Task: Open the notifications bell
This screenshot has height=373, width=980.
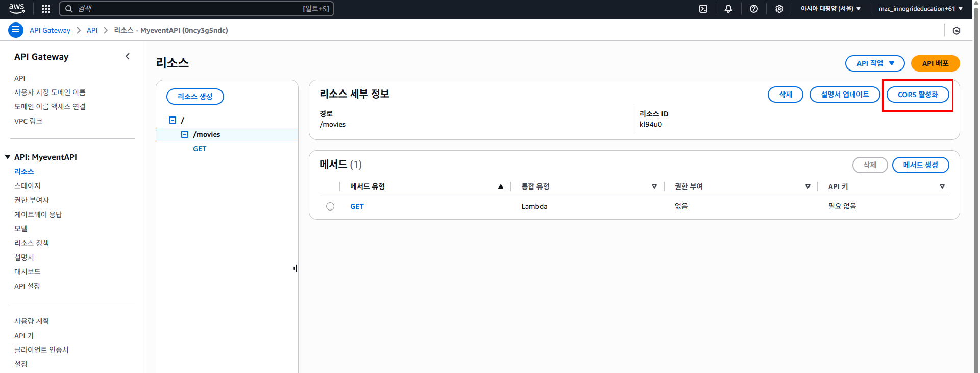Action: (728, 9)
